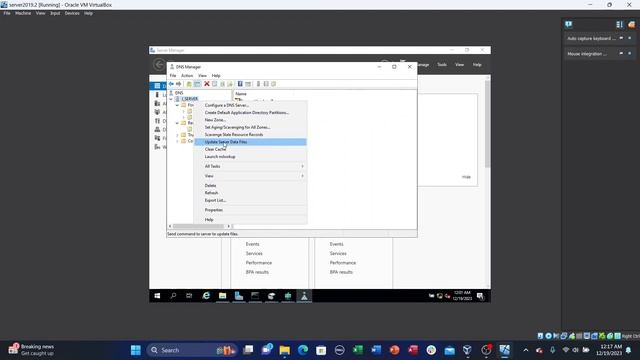Click the Back arrow in DNS Manager toolbar

coord(171,84)
